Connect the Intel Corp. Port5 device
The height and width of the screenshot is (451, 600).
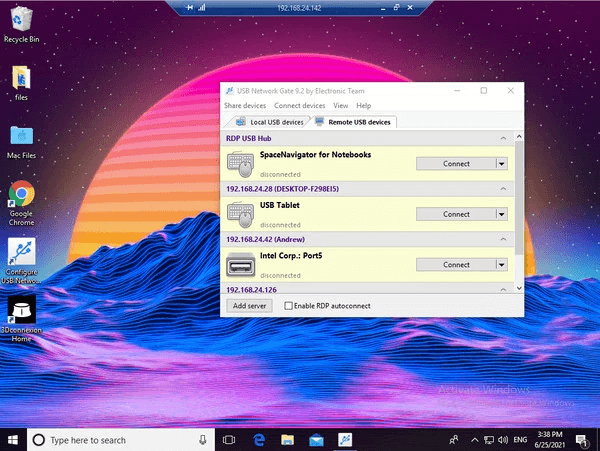[455, 265]
